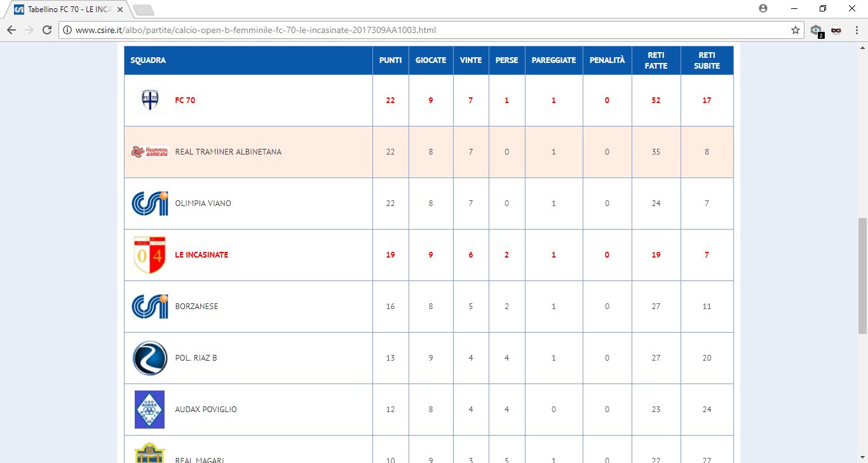Viewport: 868px width, 463px height.
Task: Click Olimpia Viano goals scored 24
Action: pyautogui.click(x=656, y=204)
